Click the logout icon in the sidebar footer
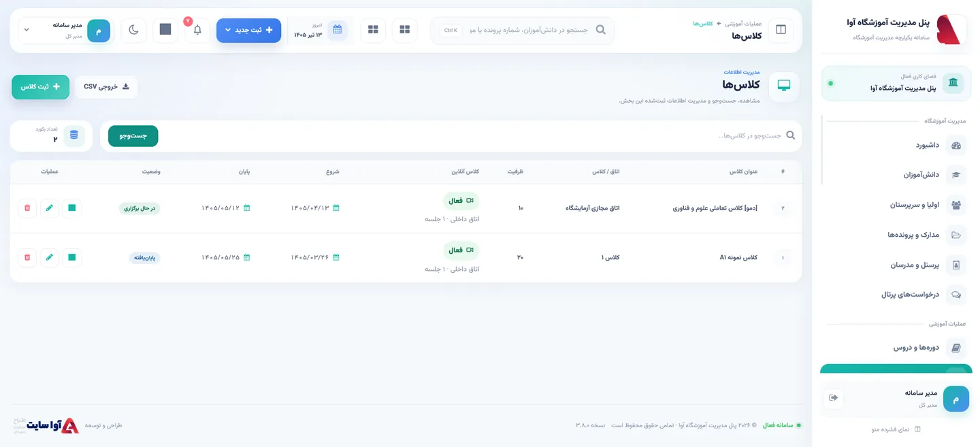The height and width of the screenshot is (447, 980). (x=834, y=398)
